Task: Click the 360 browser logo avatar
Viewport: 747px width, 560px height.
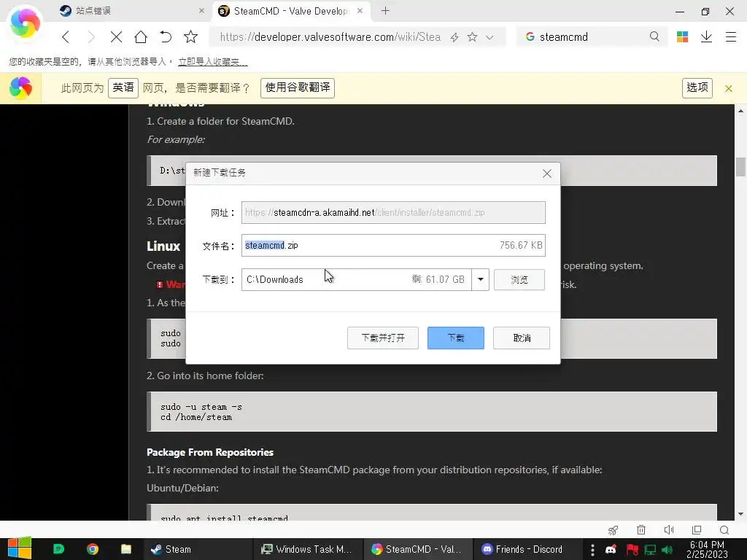Action: 25,24
